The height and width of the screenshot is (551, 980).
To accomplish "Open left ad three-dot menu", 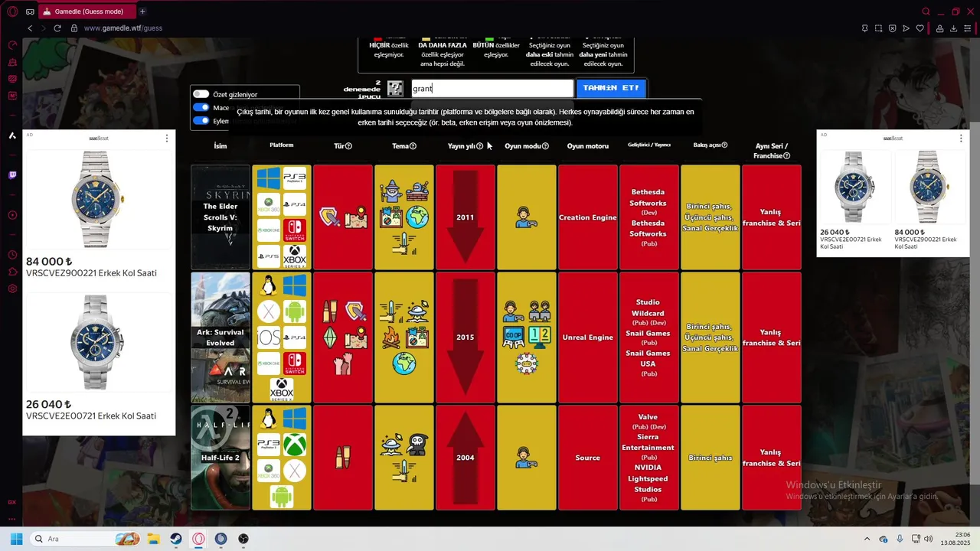I will tap(167, 139).
